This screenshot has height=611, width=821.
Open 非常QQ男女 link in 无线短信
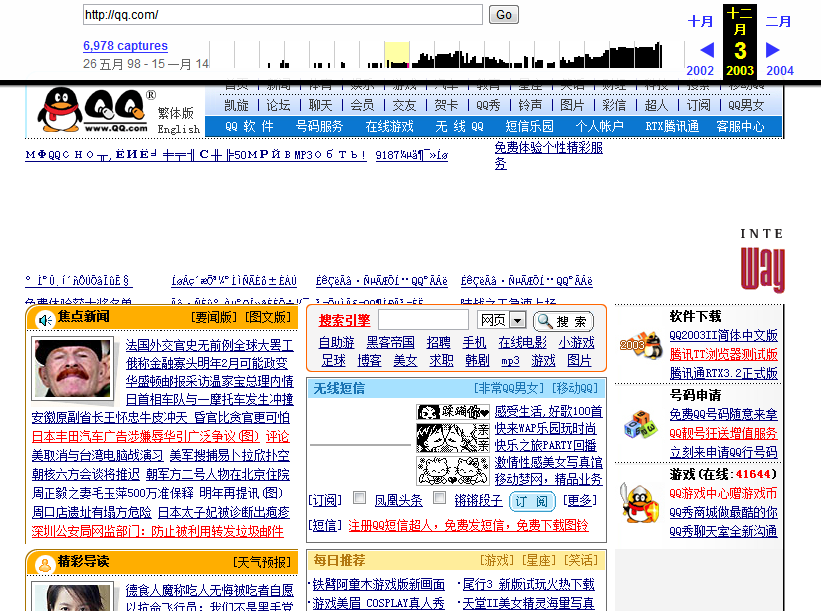(509, 388)
